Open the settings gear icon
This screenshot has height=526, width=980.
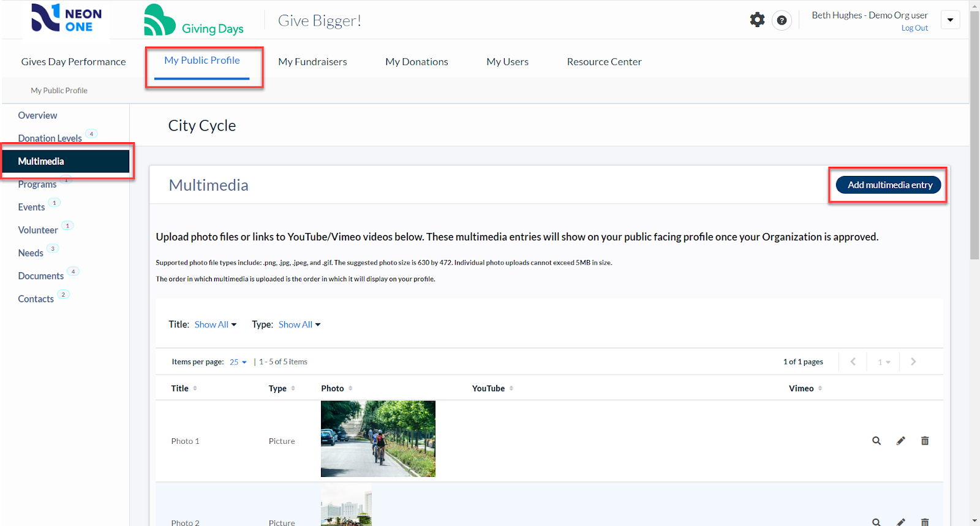[x=757, y=20]
